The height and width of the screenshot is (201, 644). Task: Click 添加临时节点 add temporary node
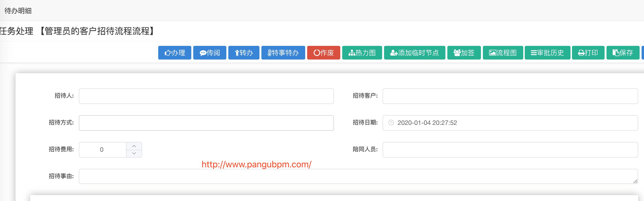point(414,53)
